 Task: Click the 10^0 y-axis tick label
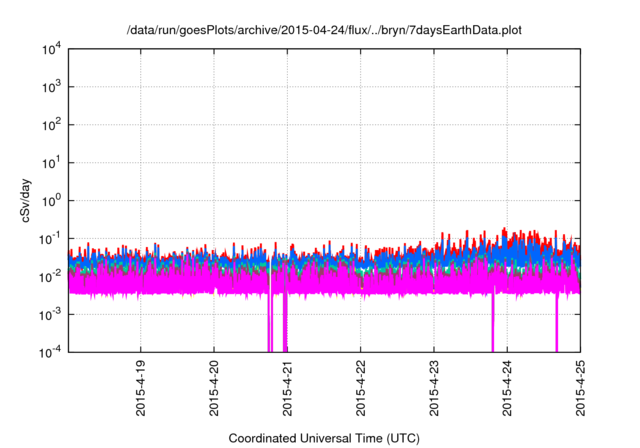point(51,200)
